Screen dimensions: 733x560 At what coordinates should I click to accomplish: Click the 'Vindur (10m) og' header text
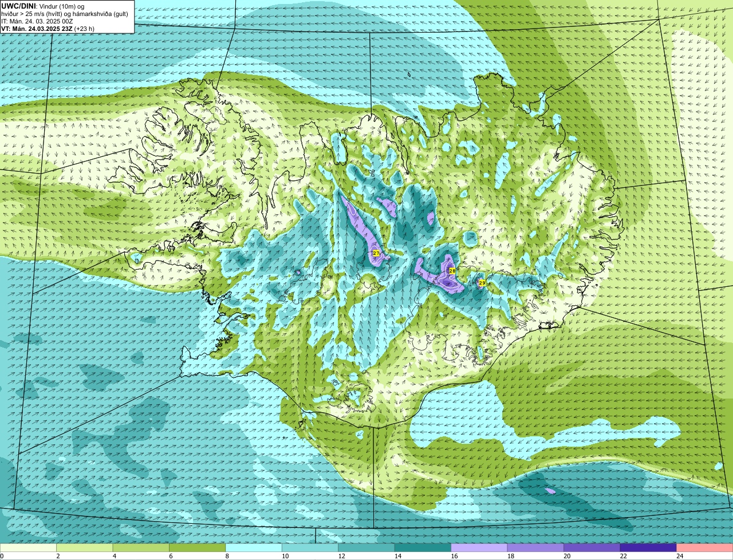61,6
